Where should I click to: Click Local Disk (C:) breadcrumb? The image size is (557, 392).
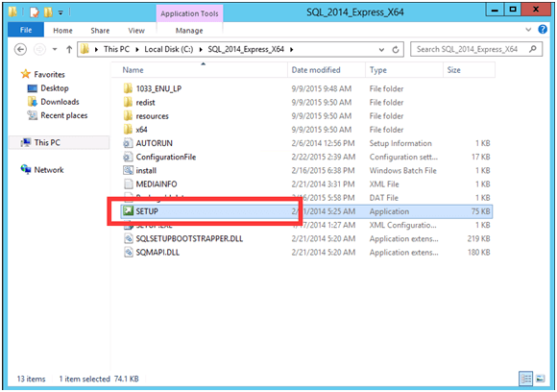[169, 49]
